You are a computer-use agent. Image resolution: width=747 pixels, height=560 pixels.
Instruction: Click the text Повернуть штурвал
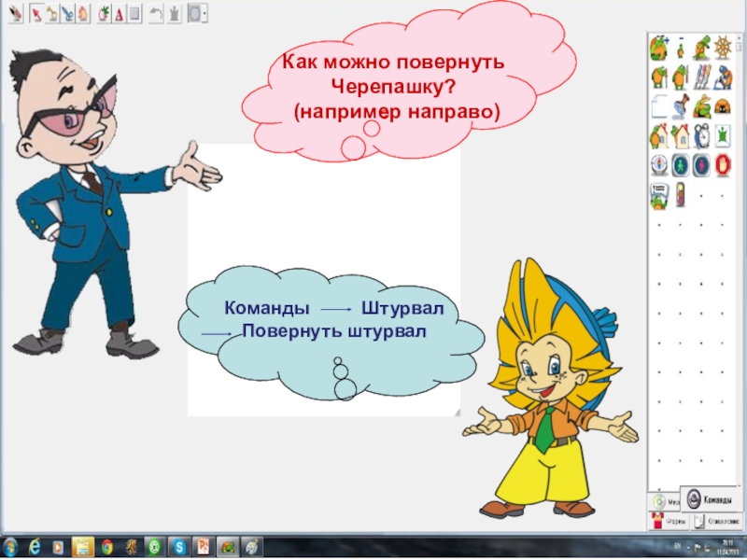[x=334, y=331]
